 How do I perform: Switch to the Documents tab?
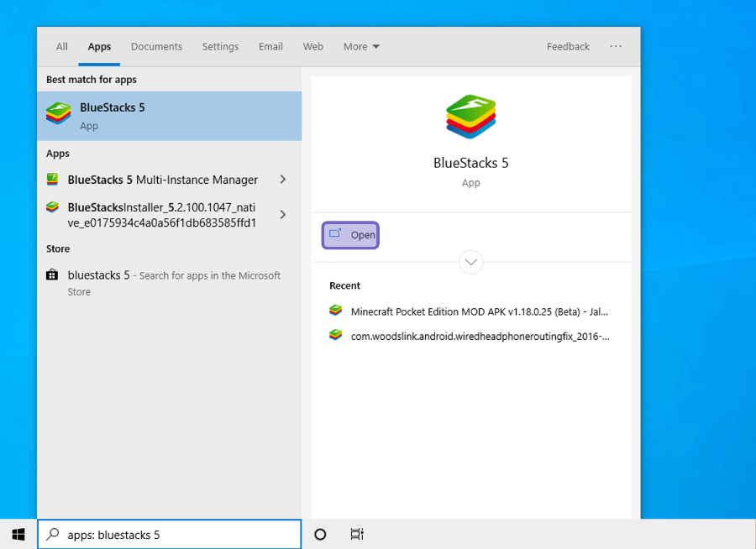(156, 47)
